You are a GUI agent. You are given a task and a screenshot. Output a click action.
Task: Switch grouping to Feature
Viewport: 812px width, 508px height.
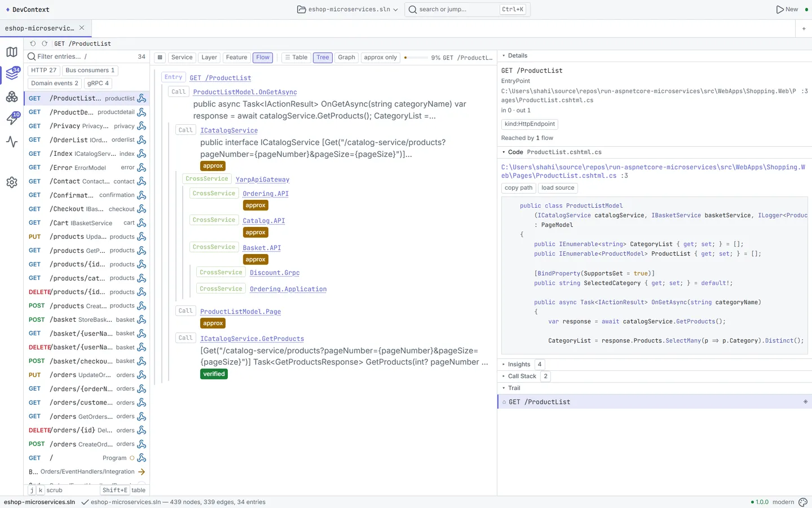(x=236, y=58)
